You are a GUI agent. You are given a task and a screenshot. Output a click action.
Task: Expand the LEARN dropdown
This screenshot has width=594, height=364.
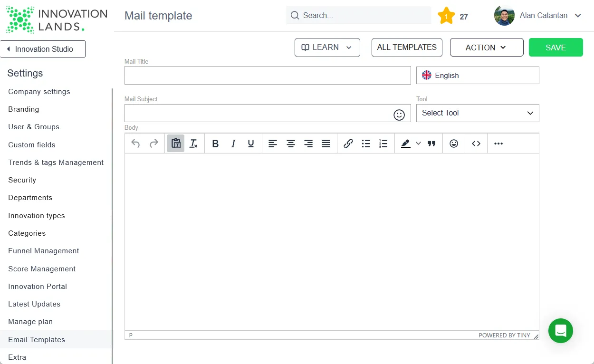click(x=327, y=48)
